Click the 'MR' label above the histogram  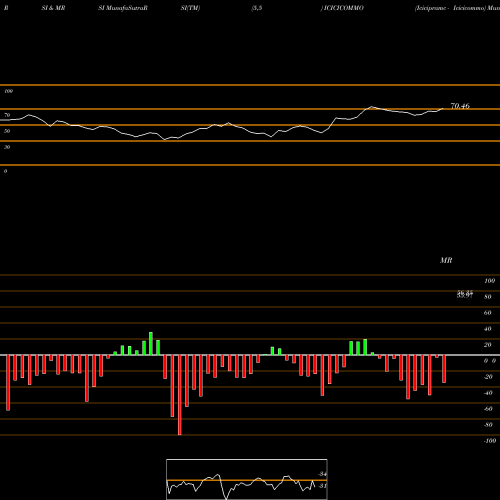click(446, 260)
